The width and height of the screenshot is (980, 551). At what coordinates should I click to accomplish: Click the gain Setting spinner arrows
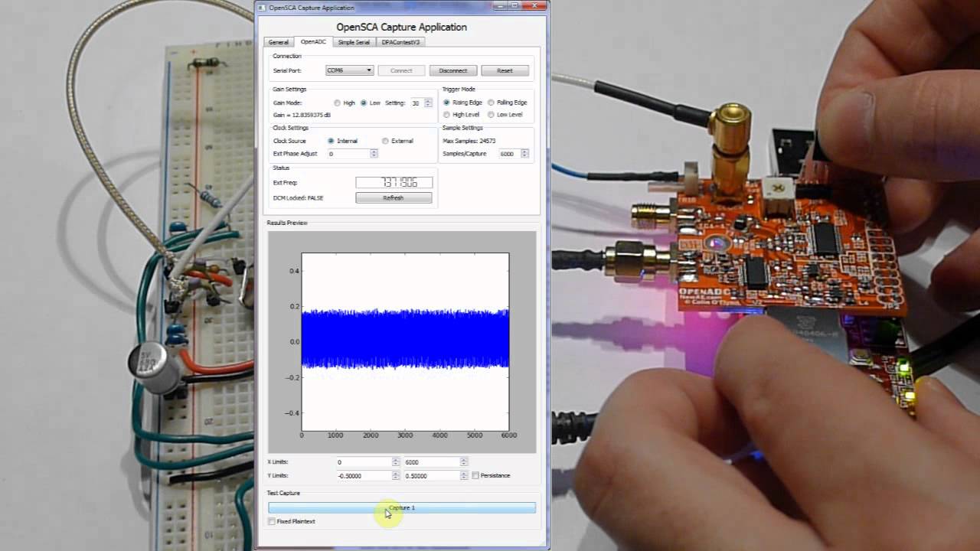(428, 103)
